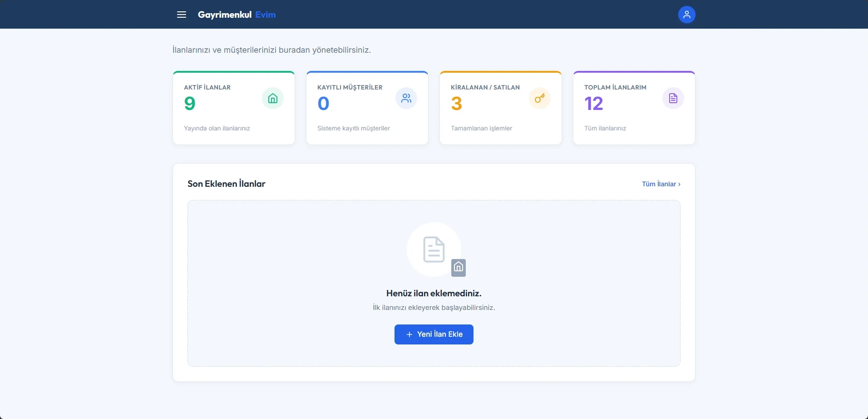Click the 'KAYITLI MÜŞTERİLER' card label
The width and height of the screenshot is (868, 419).
tap(350, 87)
